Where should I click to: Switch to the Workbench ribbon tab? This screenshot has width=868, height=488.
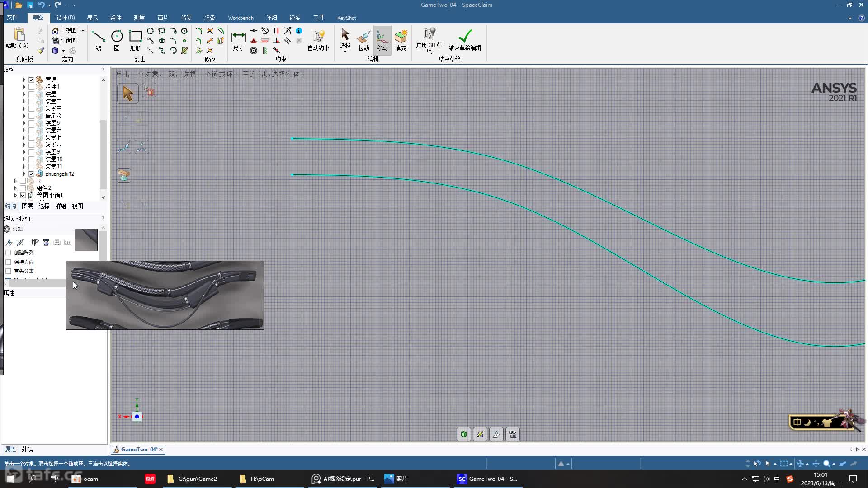coord(241,18)
